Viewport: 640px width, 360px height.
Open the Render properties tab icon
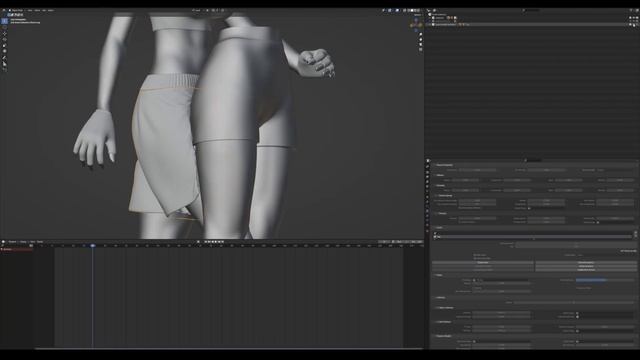click(427, 172)
